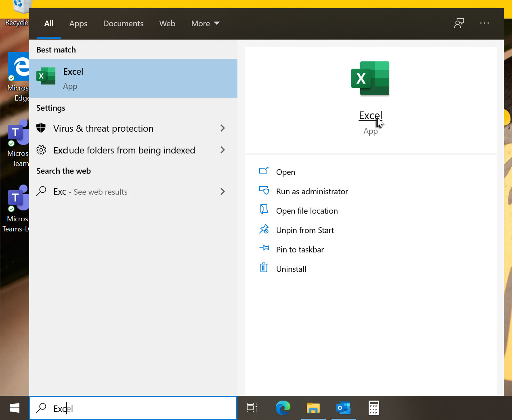
Task: Expand the More filter dropdown
Action: point(205,23)
